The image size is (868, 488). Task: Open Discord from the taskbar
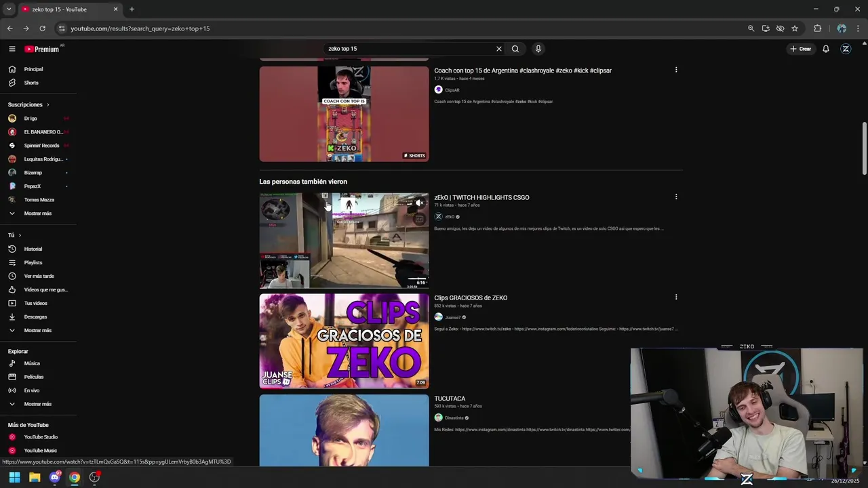click(55, 477)
